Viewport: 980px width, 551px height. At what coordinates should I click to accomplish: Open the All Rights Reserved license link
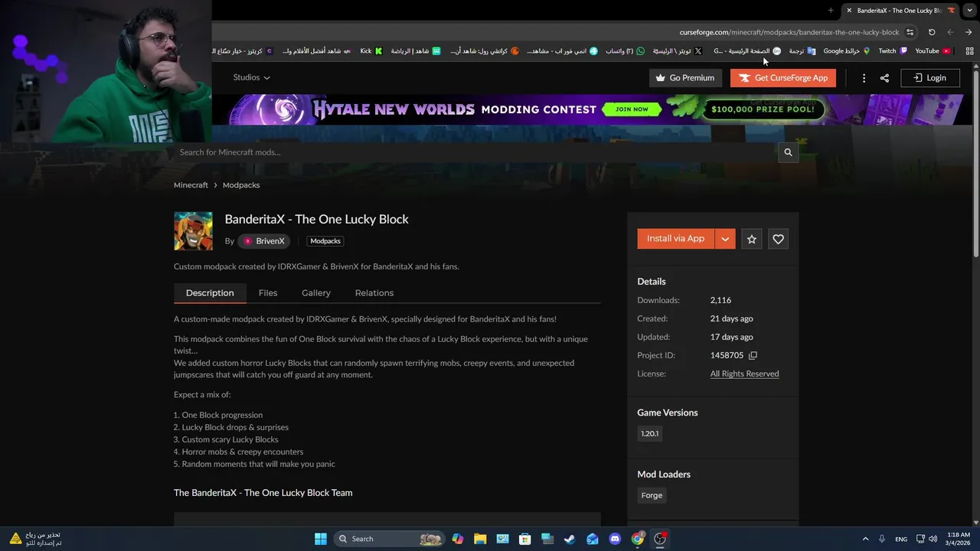point(744,374)
